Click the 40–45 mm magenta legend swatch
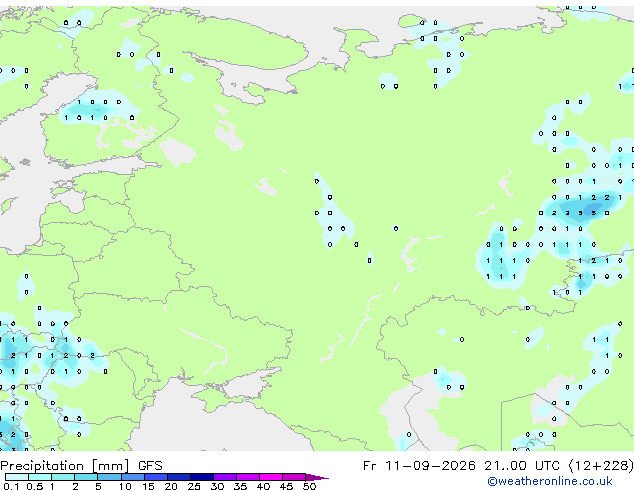This screenshot has width=634, height=490. click(271, 477)
